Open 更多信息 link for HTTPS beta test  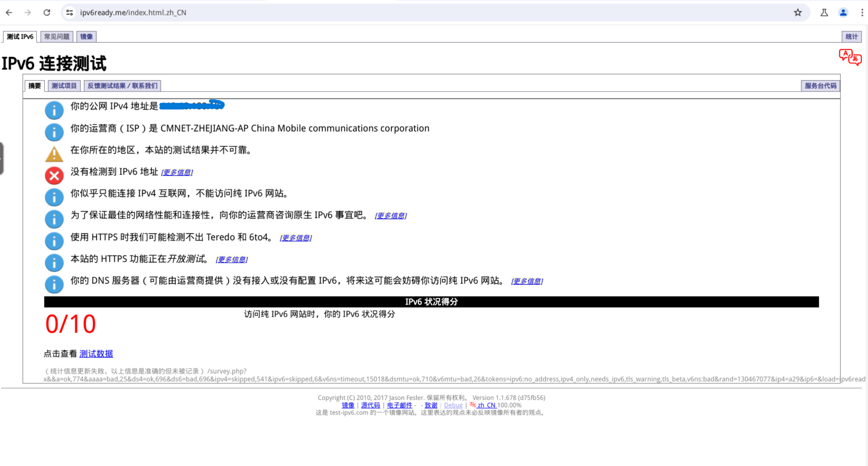[231, 260]
